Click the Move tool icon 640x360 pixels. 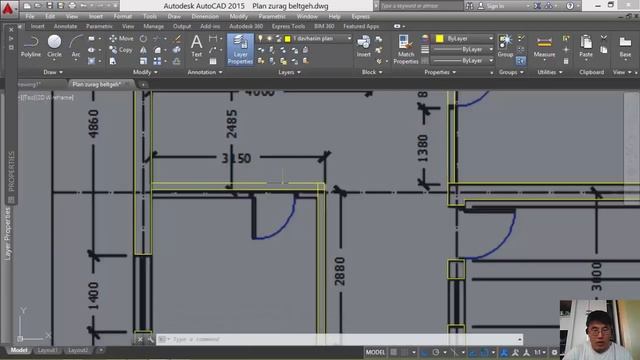click(113, 39)
